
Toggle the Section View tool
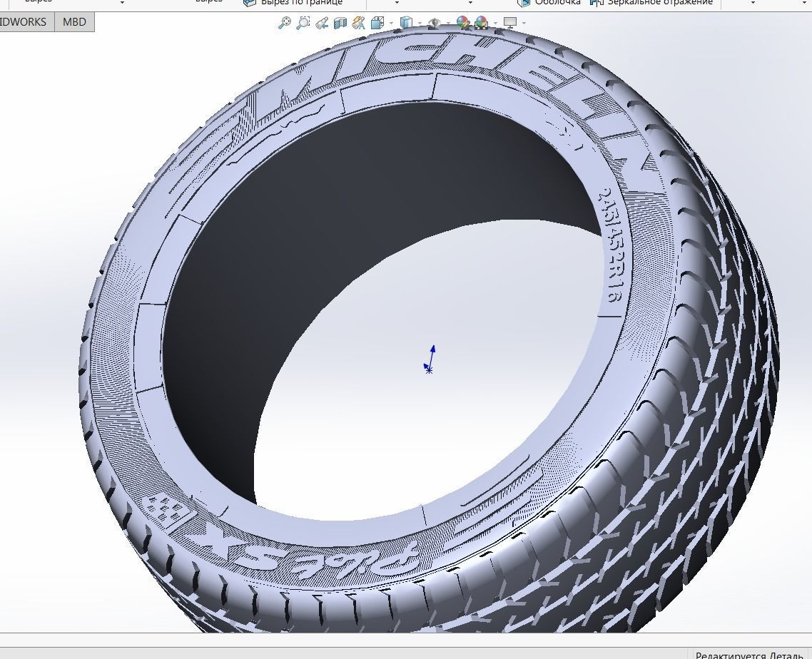pos(340,23)
